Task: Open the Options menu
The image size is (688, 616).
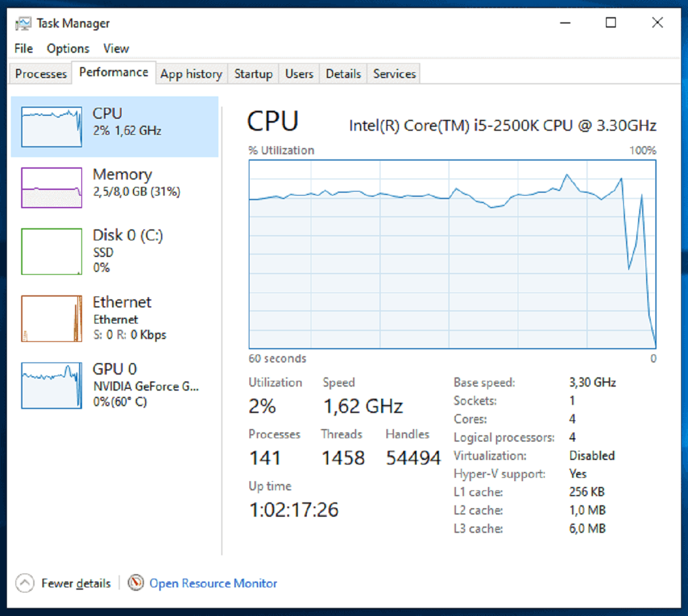Action: [x=68, y=48]
